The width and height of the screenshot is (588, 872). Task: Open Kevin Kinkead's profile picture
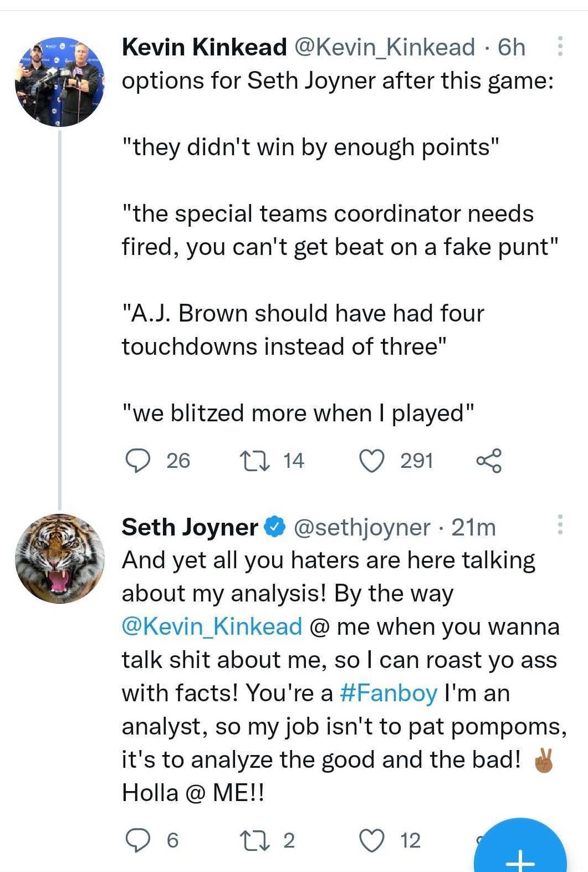pyautogui.click(x=60, y=82)
